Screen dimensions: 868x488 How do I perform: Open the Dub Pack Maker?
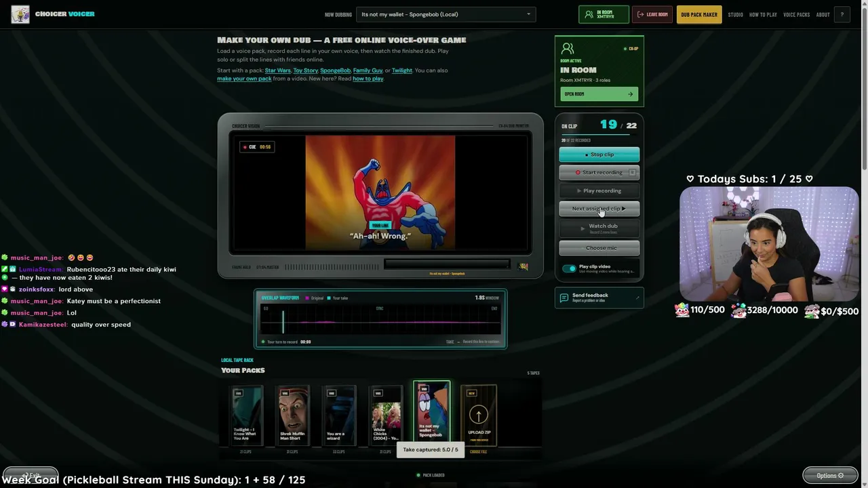pos(699,14)
